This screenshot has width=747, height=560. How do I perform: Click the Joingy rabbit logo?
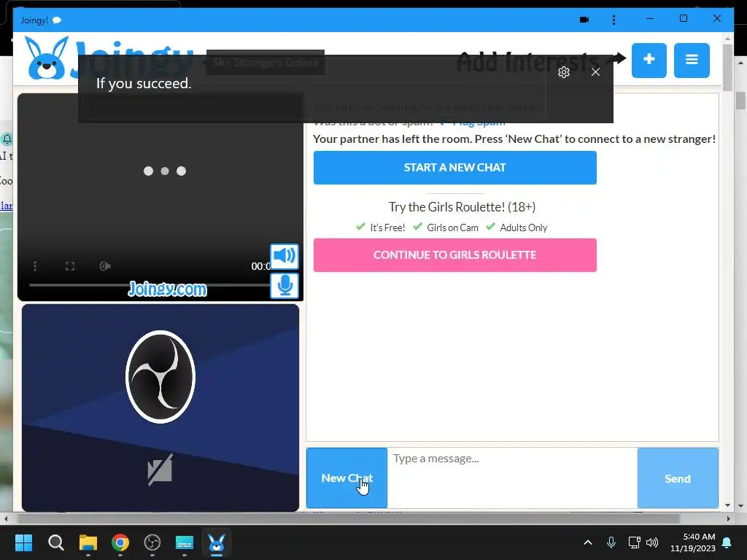(x=46, y=58)
